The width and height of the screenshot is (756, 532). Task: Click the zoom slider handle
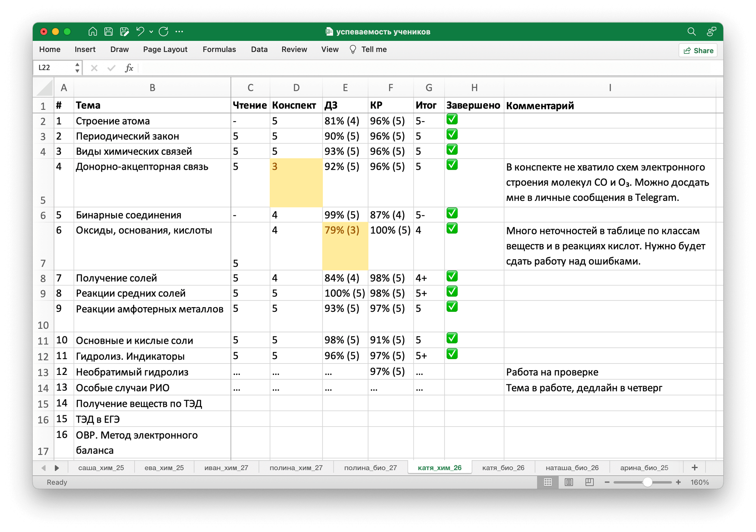[647, 482]
